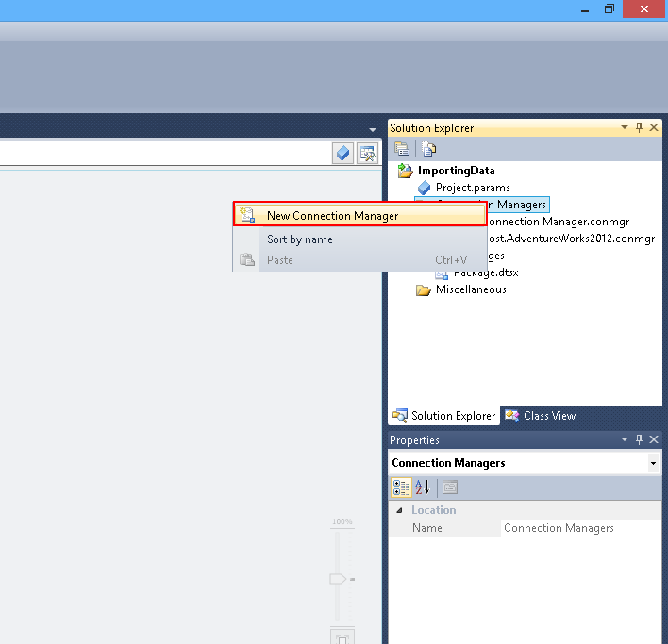Select the ImportingData project node
The width and height of the screenshot is (668, 644).
tap(456, 171)
